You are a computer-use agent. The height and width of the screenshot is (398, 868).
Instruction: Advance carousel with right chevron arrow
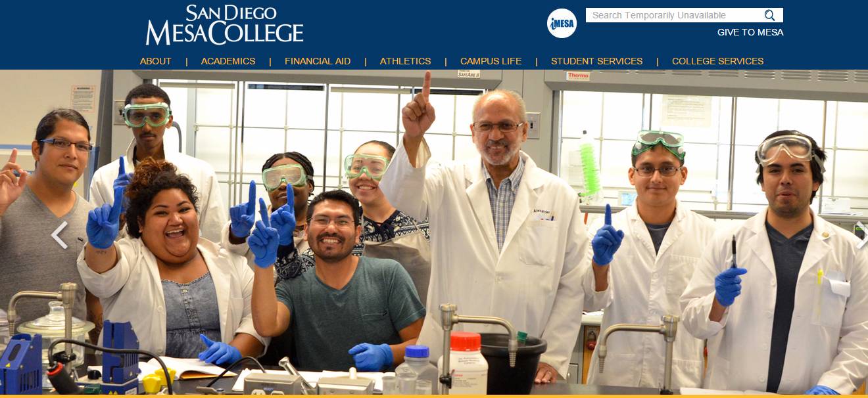pyautogui.click(x=861, y=235)
